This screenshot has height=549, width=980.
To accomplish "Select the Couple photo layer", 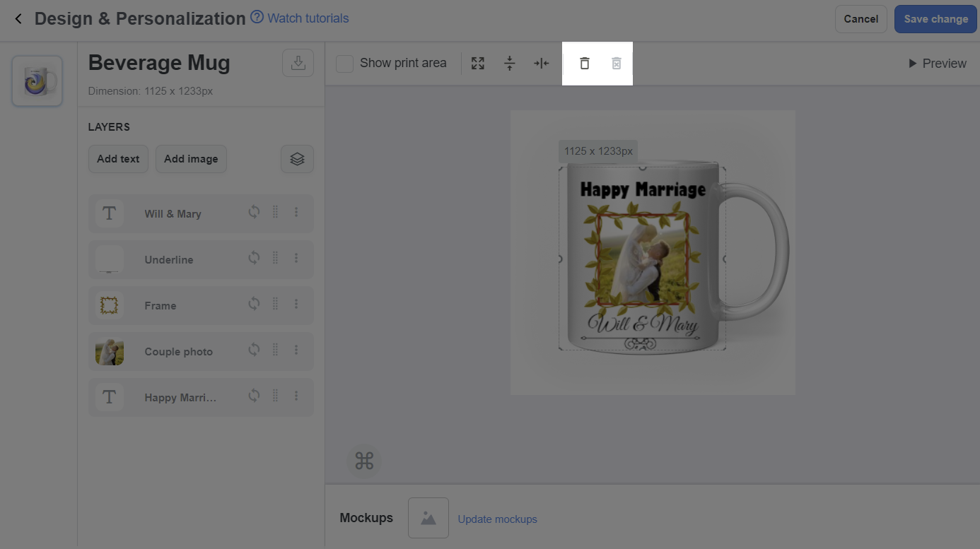I will pyautogui.click(x=178, y=351).
